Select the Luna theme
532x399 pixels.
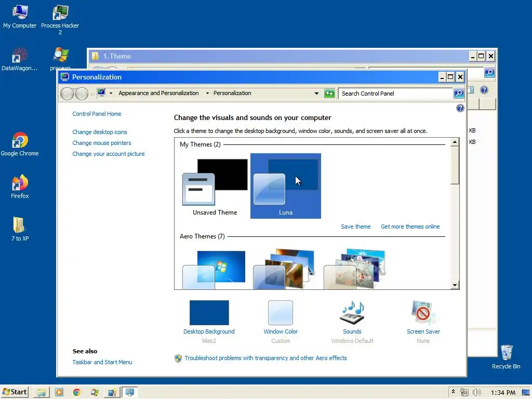[x=286, y=186]
